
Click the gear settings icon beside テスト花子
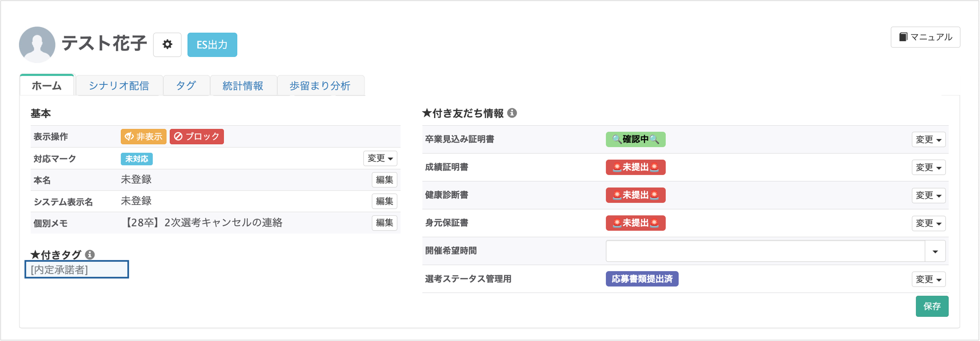pyautogui.click(x=167, y=45)
